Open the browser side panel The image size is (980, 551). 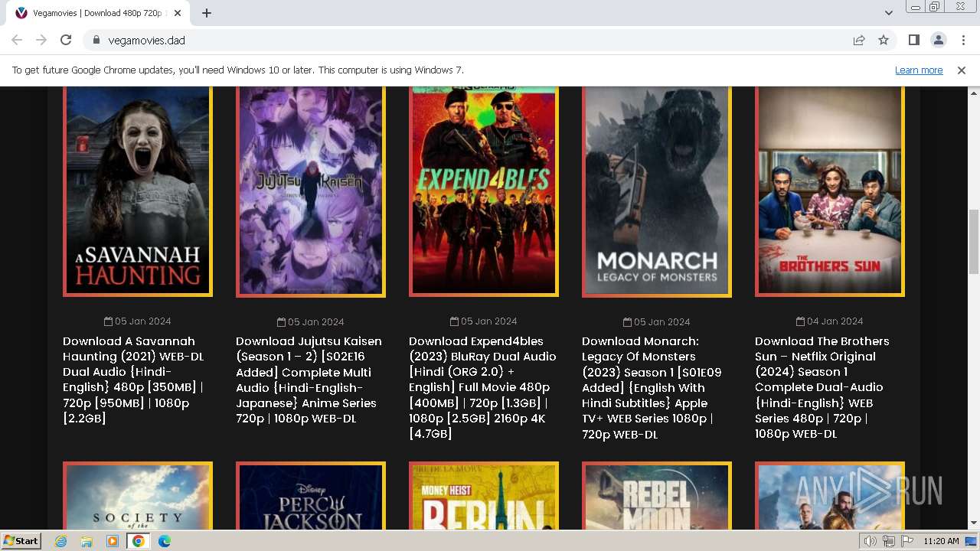[914, 41]
